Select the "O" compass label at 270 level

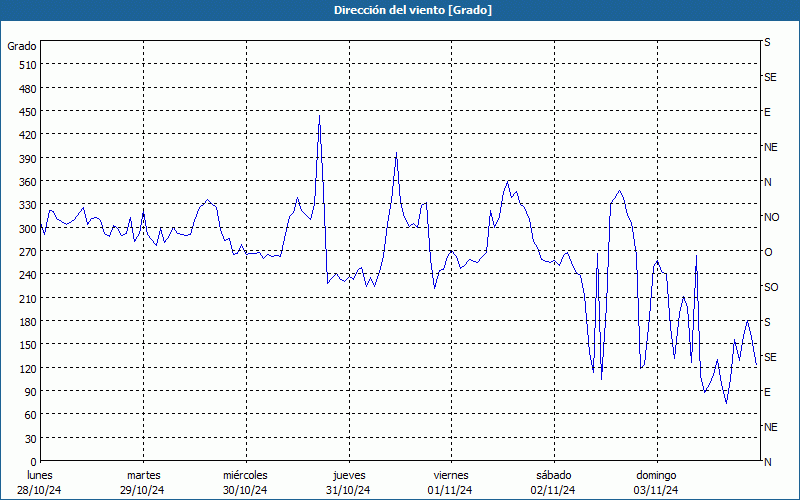(x=768, y=252)
